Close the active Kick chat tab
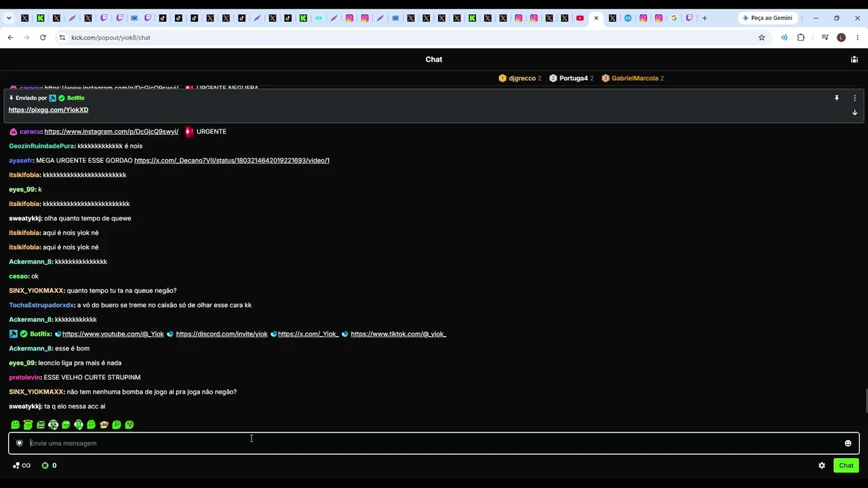Viewport: 868px width, 488px height. [596, 18]
